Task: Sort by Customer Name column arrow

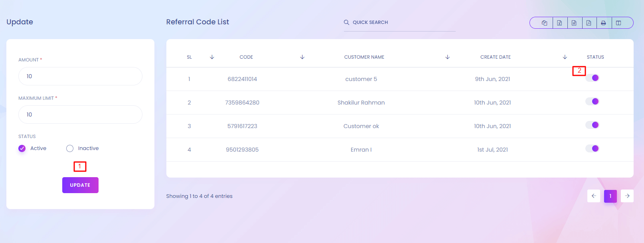Action: point(447,57)
